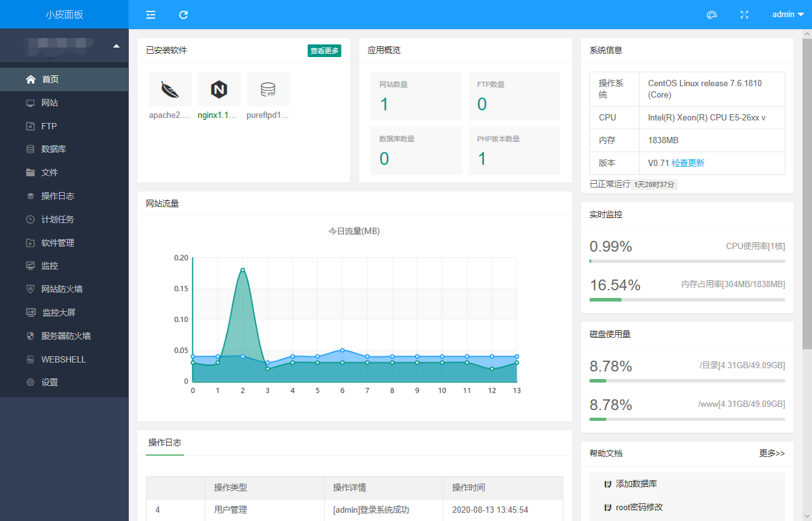Click the 操作详情 column header
The image size is (812, 521).
point(383,488)
